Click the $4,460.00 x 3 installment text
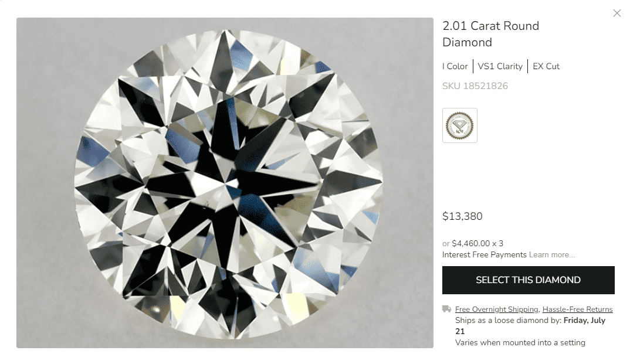This screenshot has width=630, height=364. (478, 243)
